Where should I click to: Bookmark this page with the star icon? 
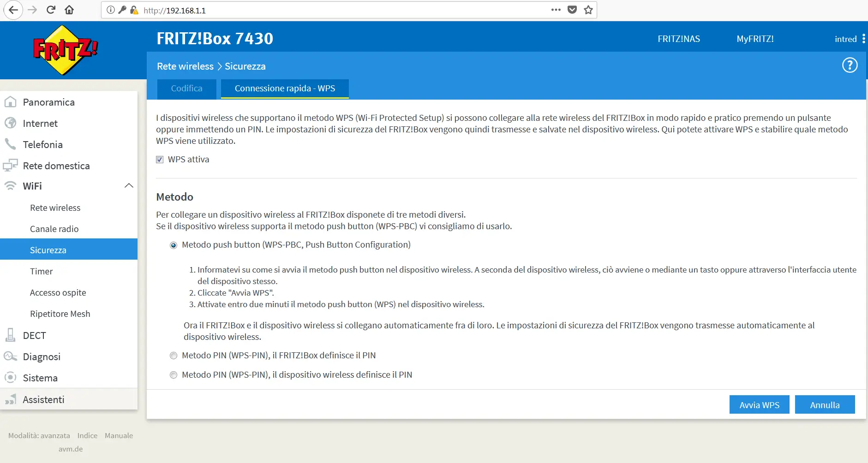click(588, 10)
